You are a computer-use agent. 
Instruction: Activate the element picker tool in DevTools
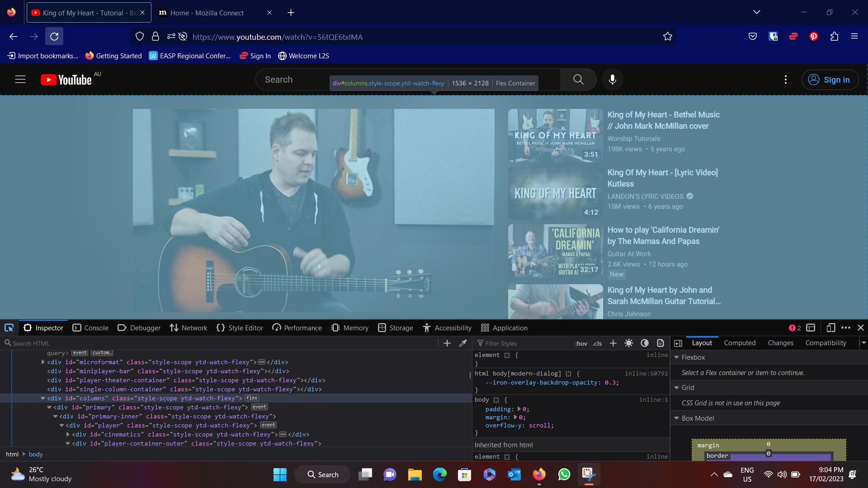[x=9, y=328]
